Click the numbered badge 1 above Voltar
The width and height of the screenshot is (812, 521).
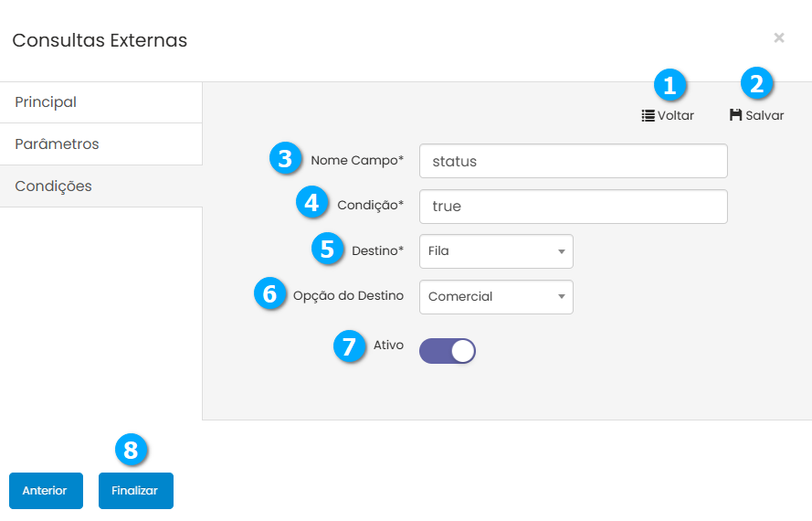tap(670, 86)
